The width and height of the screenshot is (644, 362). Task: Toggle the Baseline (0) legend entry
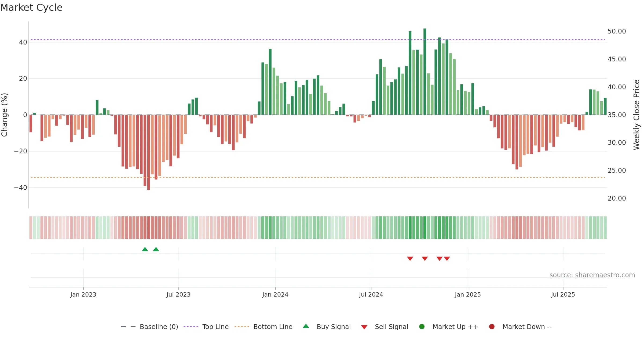(x=149, y=327)
